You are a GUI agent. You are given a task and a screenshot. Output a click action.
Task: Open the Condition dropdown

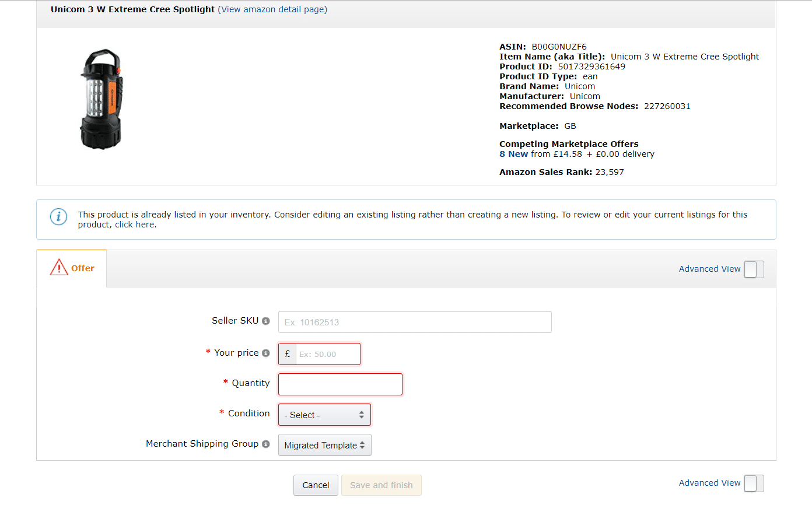tap(324, 415)
